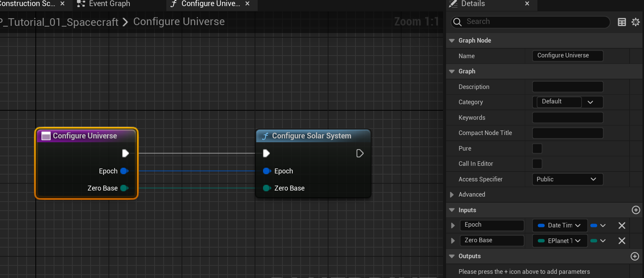
Task: Click the Zero Base teal container type swatch
Action: 594,241
